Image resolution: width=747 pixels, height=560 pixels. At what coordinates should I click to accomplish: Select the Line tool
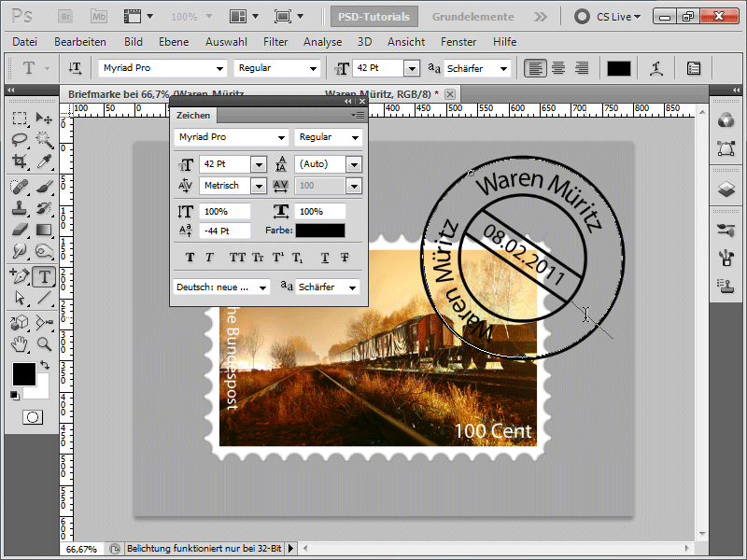tap(44, 298)
